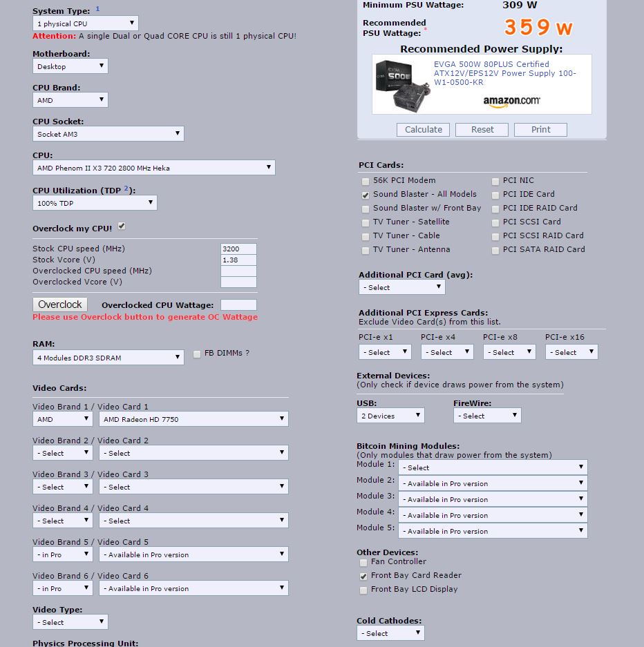644x647 pixels.
Task: Open the CPU Brand dropdown showing AMD
Action: [x=70, y=100]
